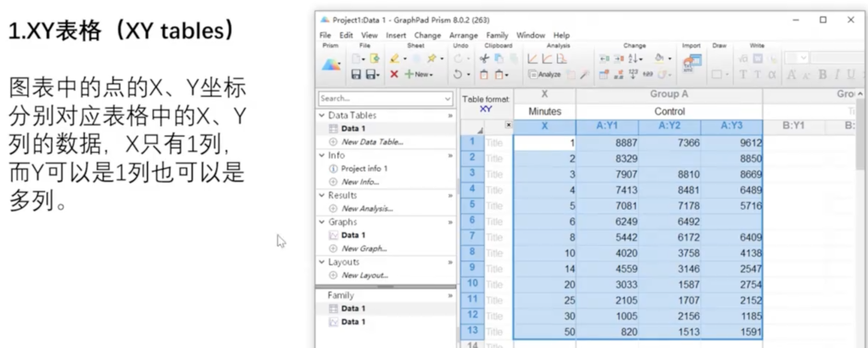This screenshot has width=868, height=348.
Task: Delete sheet with the red X icon
Action: pos(394,75)
